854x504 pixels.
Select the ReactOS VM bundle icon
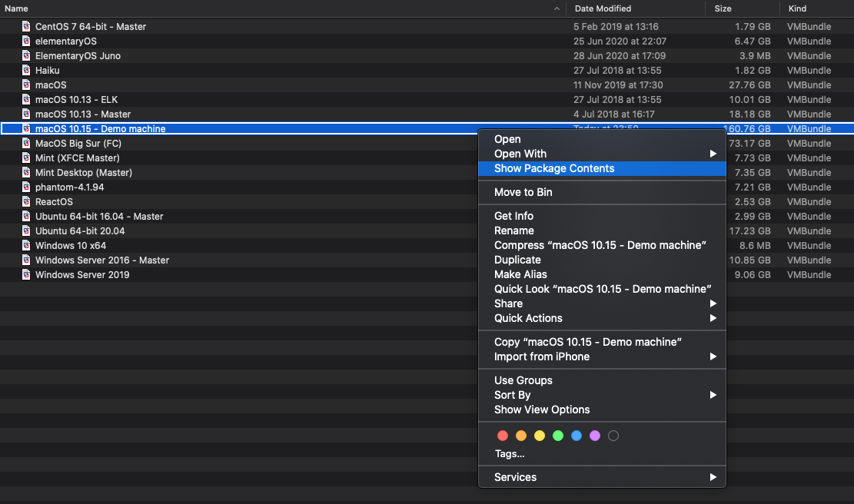(x=26, y=201)
